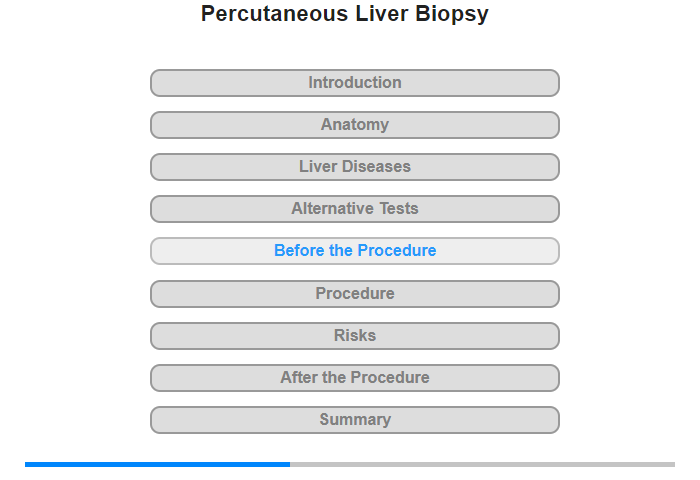The height and width of the screenshot is (480, 700).
Task: Click the button between Procedure and After the Procedure
Action: click(355, 336)
